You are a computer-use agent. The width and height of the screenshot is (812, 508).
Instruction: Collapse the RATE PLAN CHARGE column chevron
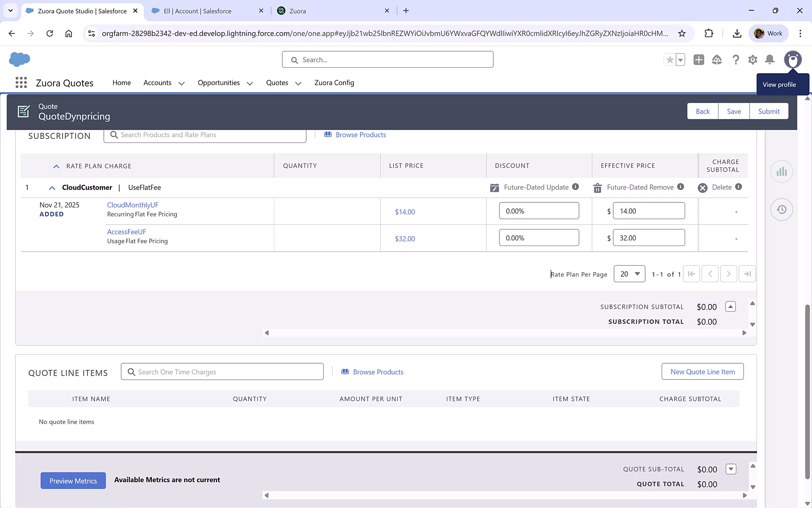(x=56, y=166)
